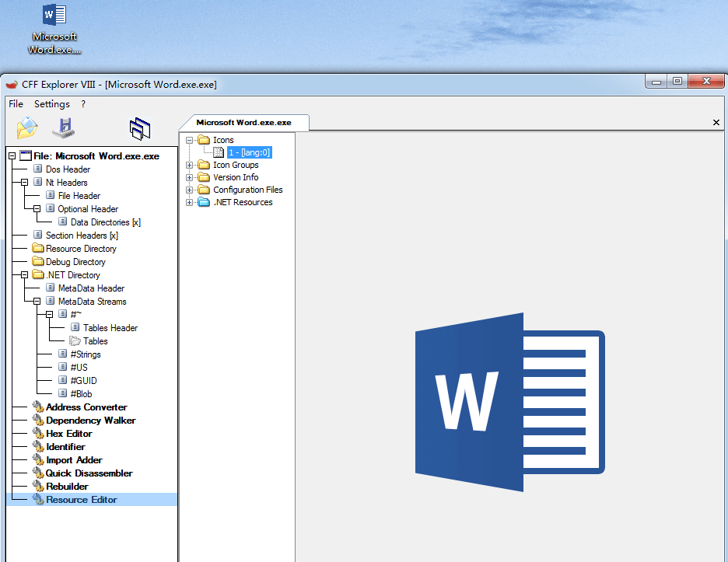Image resolution: width=728 pixels, height=562 pixels.
Task: Open Section Headers [x]
Action: click(x=82, y=236)
